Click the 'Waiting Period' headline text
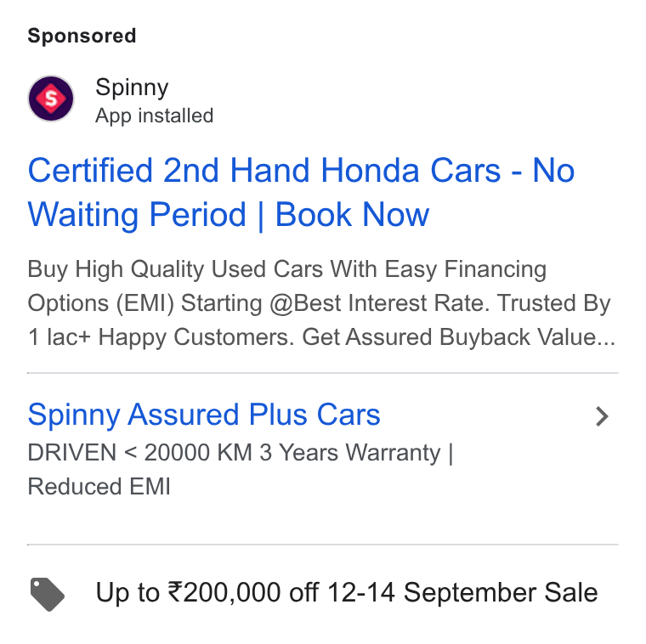Viewport: 646px width, 644px height. (137, 215)
